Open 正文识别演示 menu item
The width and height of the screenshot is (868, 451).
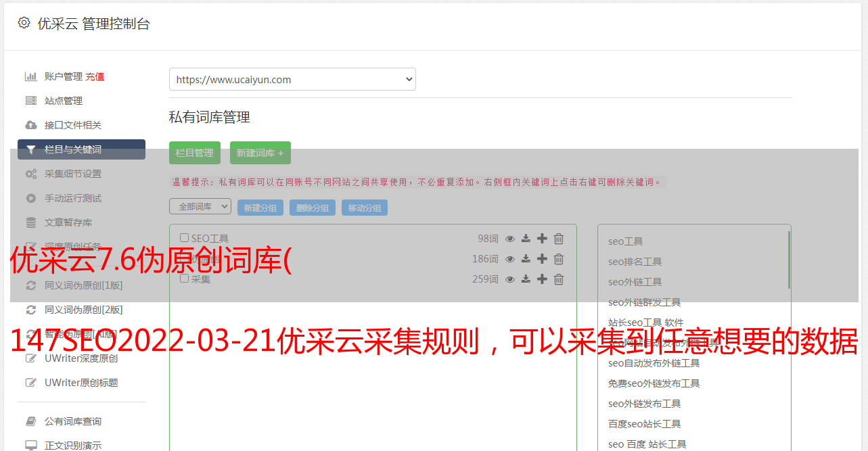click(73, 446)
